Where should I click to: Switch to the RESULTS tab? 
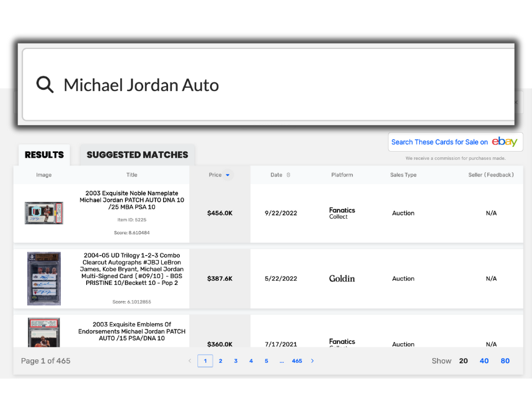coord(44,155)
